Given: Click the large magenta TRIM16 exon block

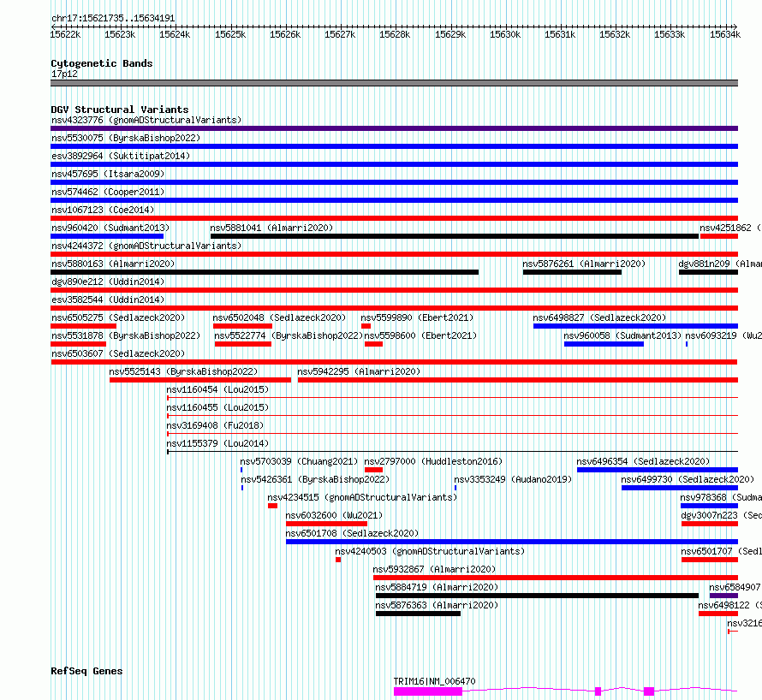Looking at the screenshot, I should click(427, 691).
